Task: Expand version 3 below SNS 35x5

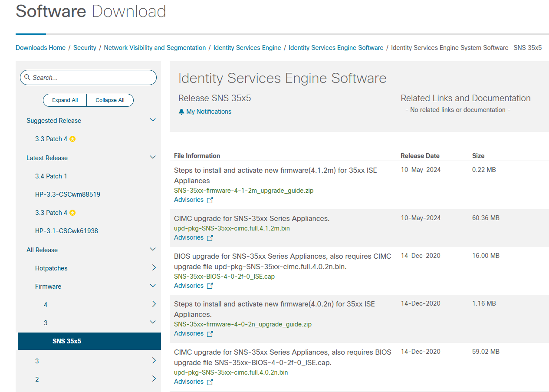Action: pyautogui.click(x=154, y=360)
